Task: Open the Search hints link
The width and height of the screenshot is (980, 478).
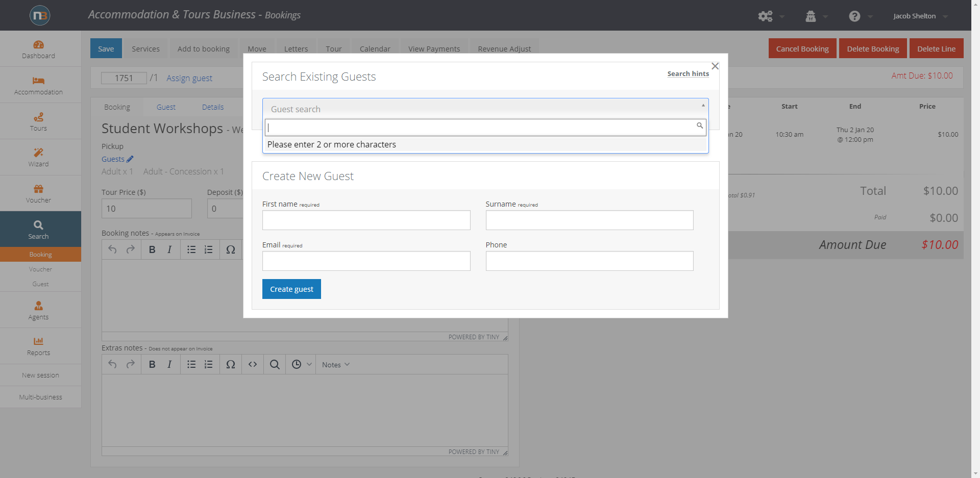Action: [688, 73]
